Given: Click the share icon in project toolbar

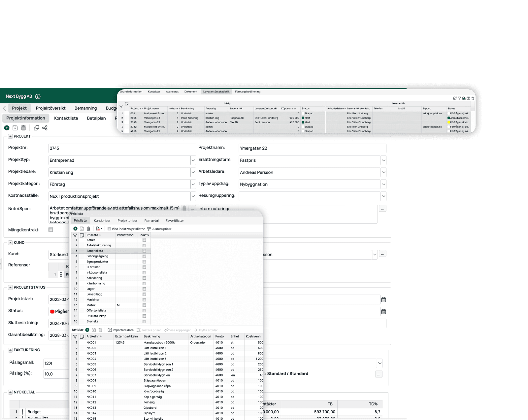Looking at the screenshot, I should (45, 128).
